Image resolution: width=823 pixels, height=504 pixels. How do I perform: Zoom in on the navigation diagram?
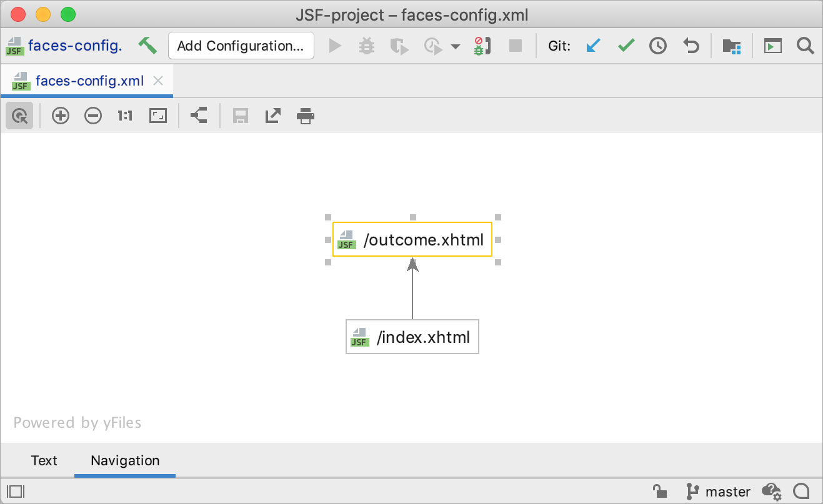point(61,116)
